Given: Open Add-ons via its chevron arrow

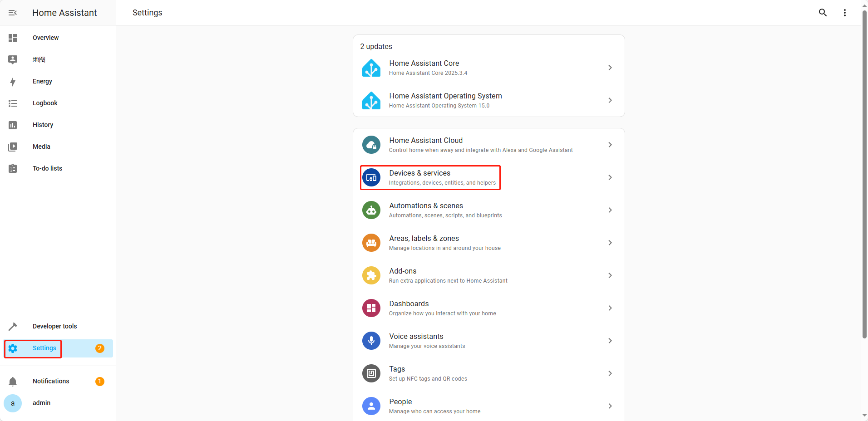Looking at the screenshot, I should (610, 275).
